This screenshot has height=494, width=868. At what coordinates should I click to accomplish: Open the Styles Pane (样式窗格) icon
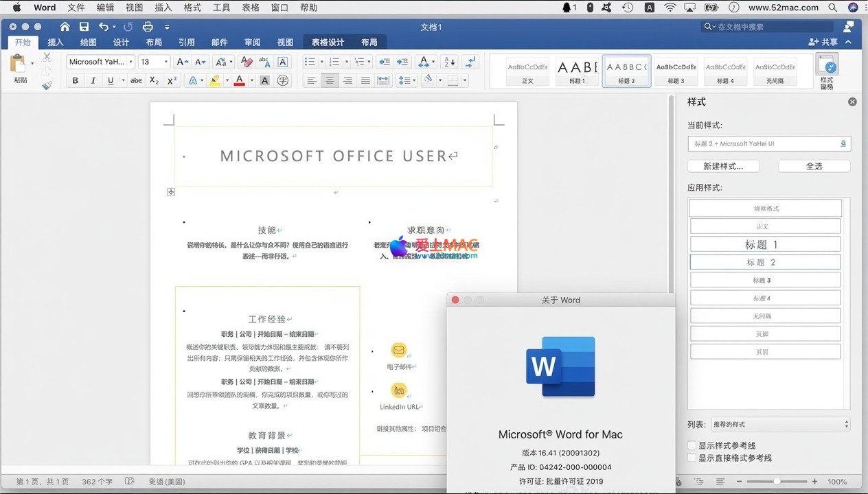pyautogui.click(x=827, y=71)
